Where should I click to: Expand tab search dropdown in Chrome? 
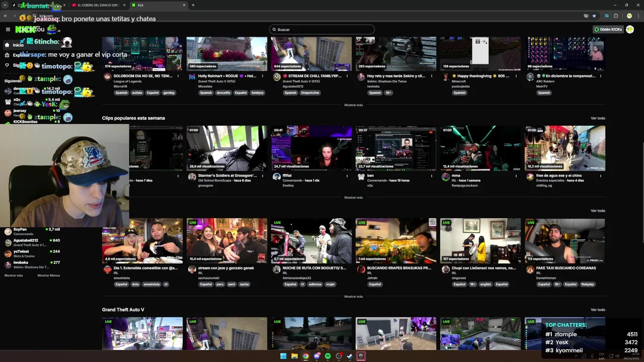point(5,5)
